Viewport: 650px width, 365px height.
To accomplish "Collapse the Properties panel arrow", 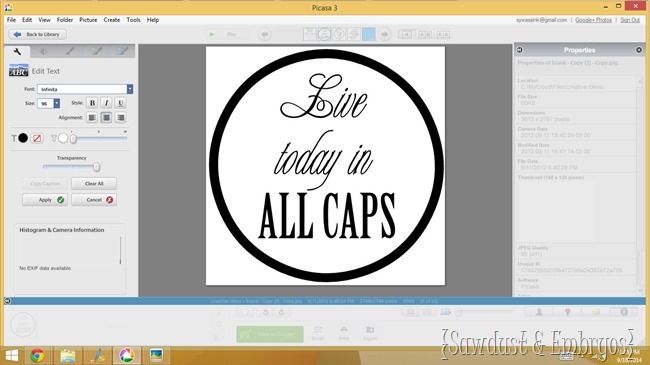I will pos(519,50).
